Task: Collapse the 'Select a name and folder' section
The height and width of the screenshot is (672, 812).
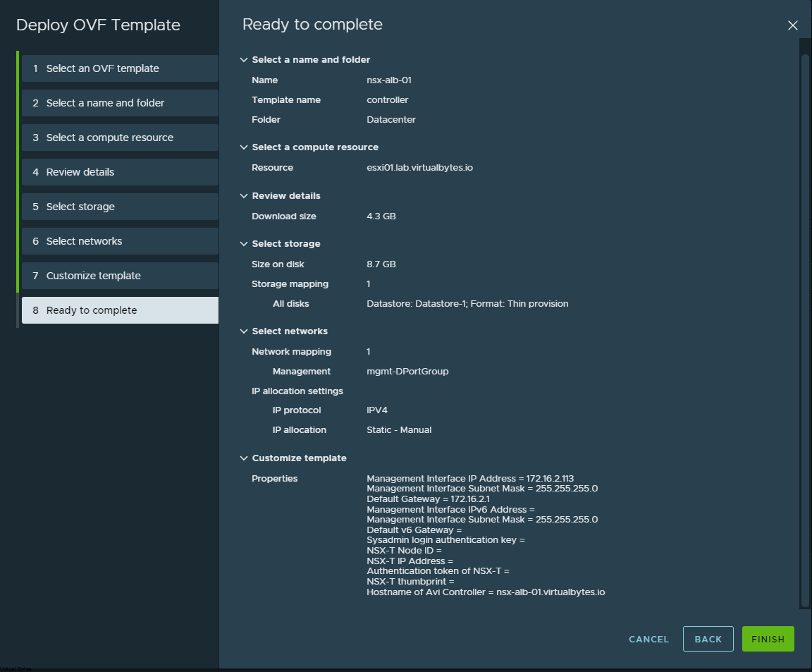Action: click(245, 60)
